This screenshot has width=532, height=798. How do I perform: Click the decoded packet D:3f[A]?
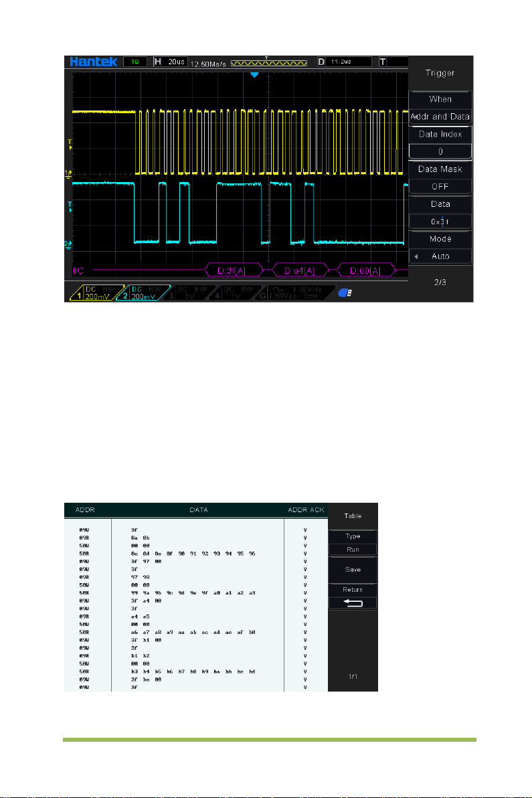pos(234,270)
